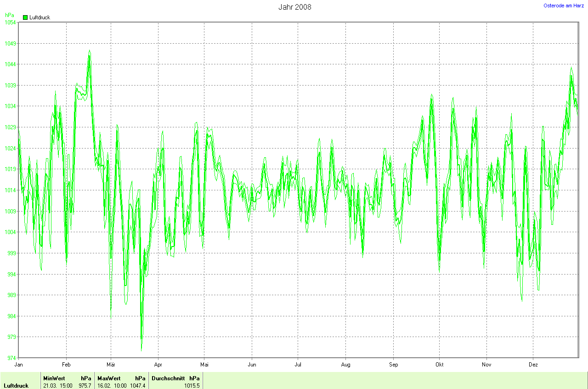Click the 1015.5 average value cell

click(192, 386)
